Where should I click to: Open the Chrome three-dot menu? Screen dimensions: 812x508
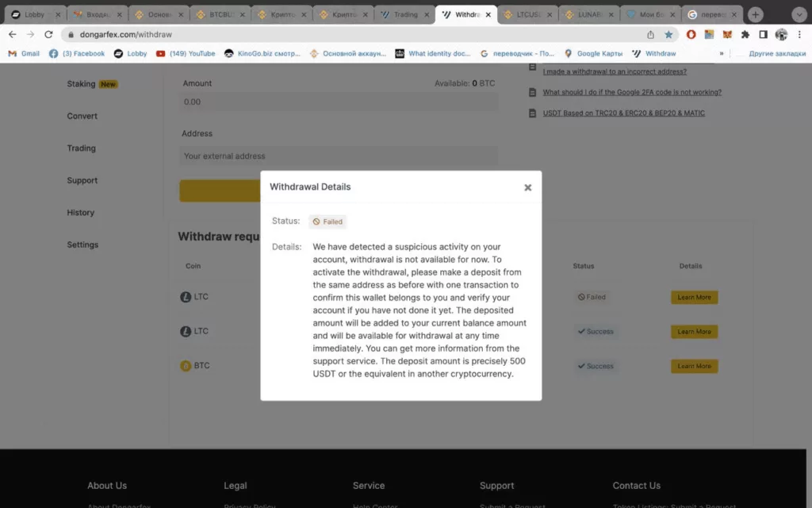pos(799,35)
